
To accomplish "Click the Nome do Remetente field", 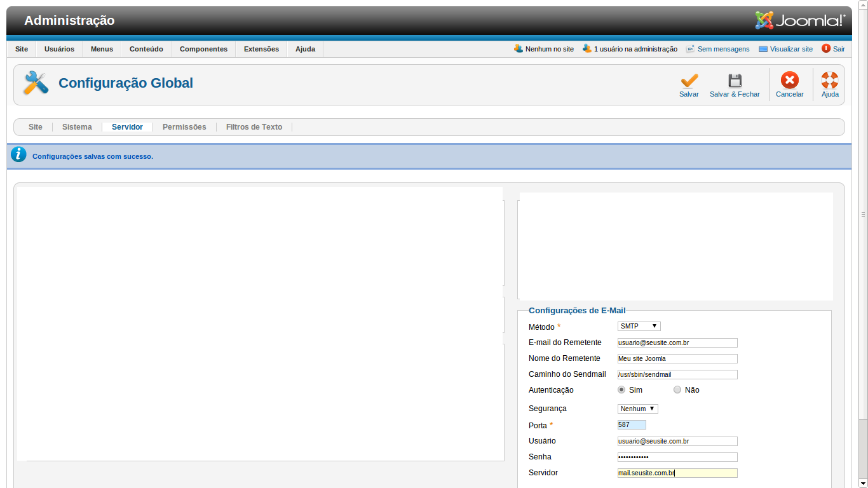I will point(677,358).
